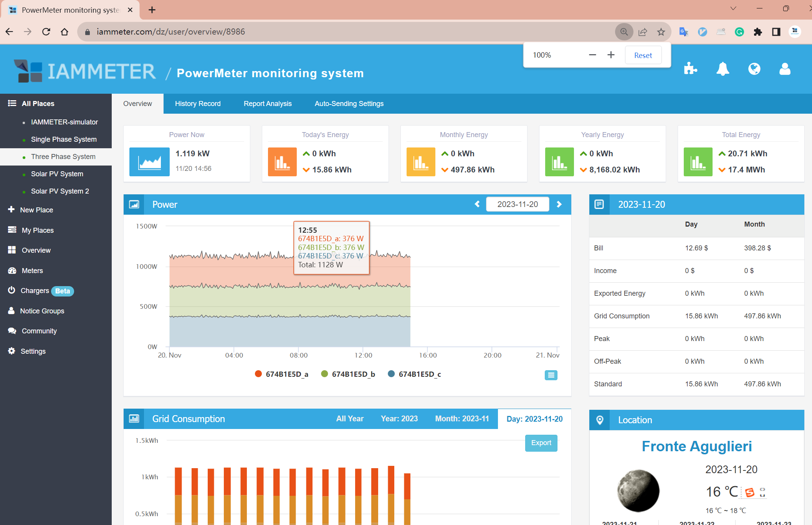Viewport: 812px width, 525px height.
Task: Show Month: 2023-11 grid consumption
Action: pos(462,419)
